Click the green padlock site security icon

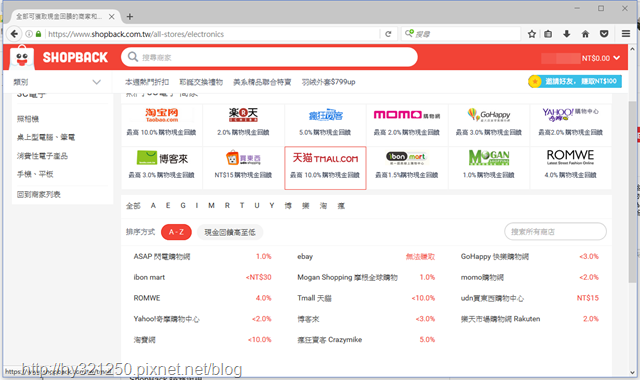(38, 34)
